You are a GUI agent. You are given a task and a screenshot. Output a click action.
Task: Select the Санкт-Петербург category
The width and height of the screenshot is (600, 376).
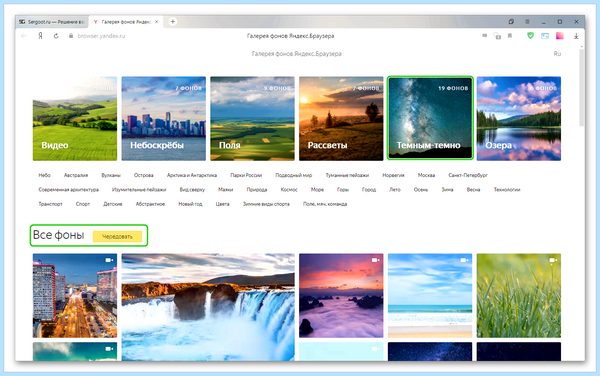(x=468, y=175)
